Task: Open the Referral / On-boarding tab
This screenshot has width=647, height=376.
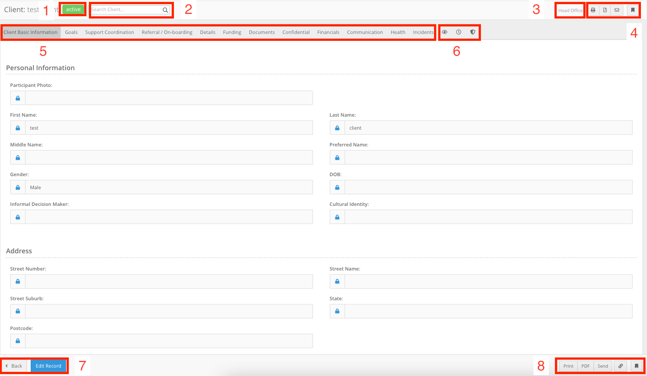Action: [x=167, y=32]
